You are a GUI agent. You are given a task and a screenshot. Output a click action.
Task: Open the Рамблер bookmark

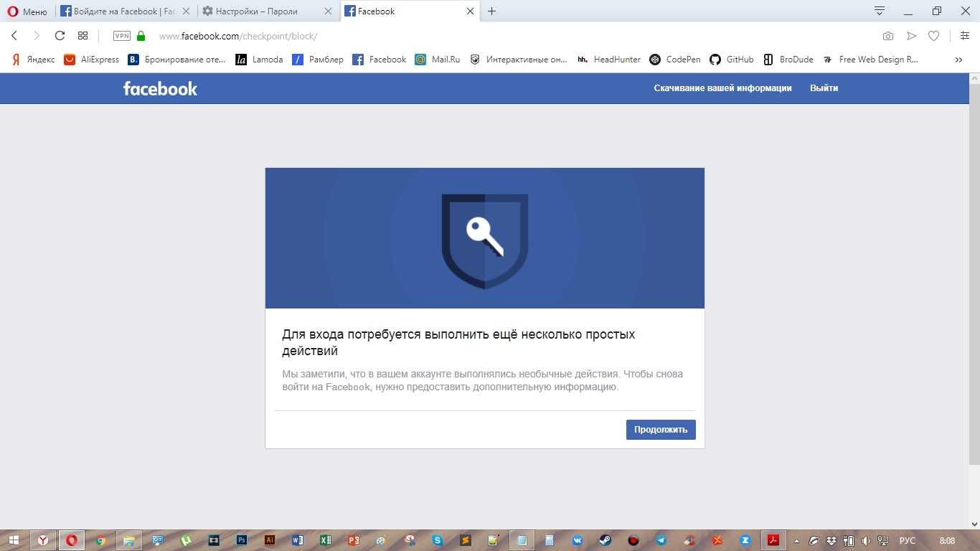pos(318,60)
